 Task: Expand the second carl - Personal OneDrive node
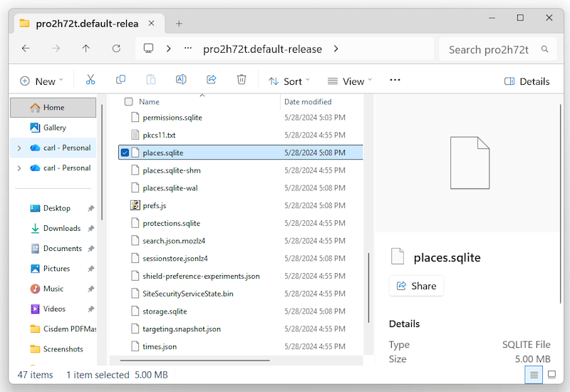click(19, 168)
